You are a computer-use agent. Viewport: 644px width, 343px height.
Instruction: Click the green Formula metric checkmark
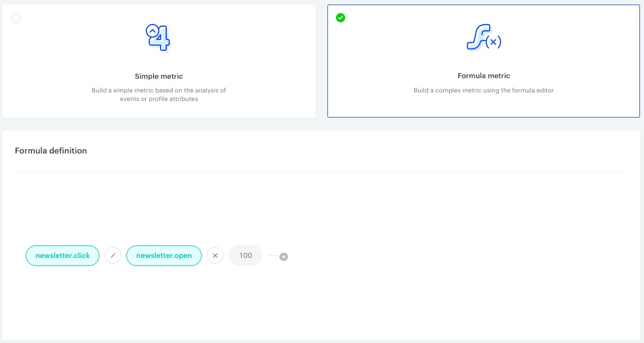(341, 18)
